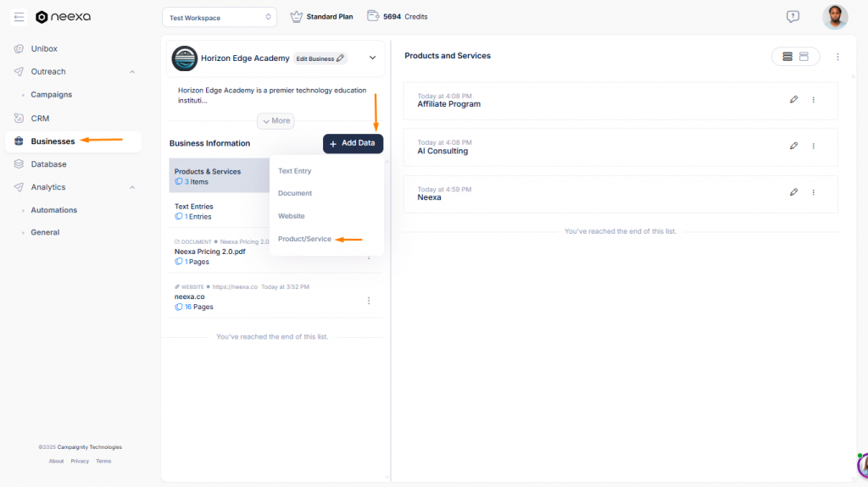Click Products and Services panel kebab menu
This screenshot has width=868, height=487.
coord(837,57)
